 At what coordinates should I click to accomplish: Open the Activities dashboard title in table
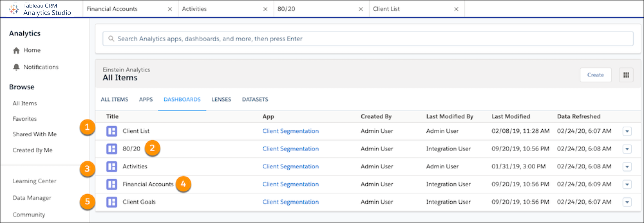(x=135, y=166)
